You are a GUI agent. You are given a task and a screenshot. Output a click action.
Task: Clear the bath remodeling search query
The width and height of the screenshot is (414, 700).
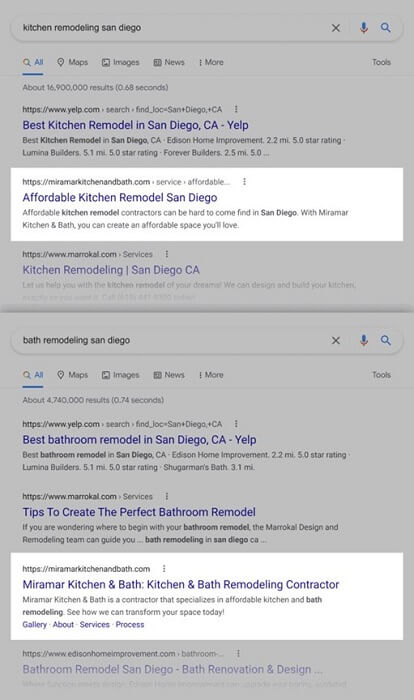point(335,341)
